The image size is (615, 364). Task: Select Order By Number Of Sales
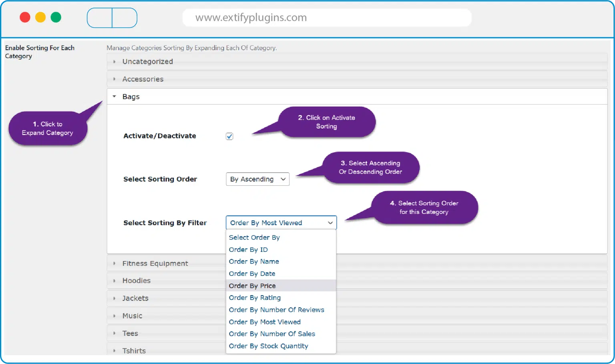(x=272, y=334)
